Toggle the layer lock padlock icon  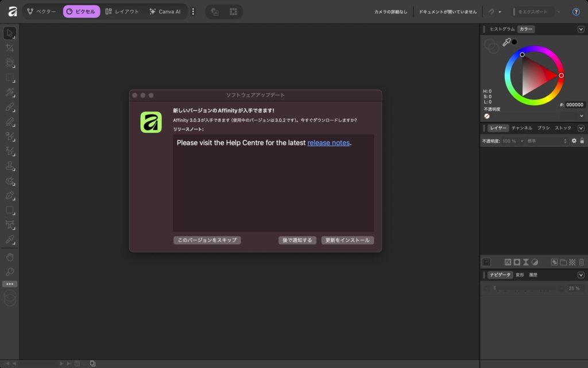point(582,141)
